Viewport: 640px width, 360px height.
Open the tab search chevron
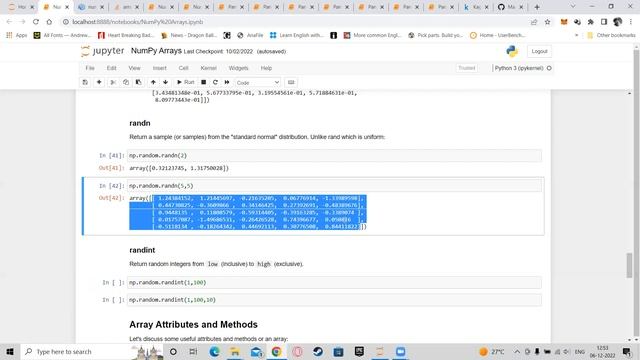(x=573, y=7)
